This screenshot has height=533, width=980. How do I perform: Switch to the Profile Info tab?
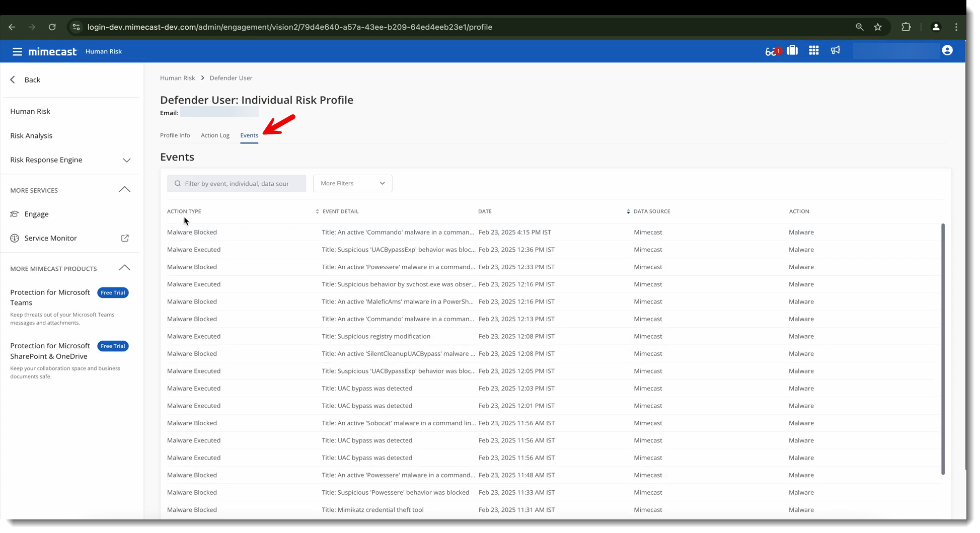tap(175, 135)
